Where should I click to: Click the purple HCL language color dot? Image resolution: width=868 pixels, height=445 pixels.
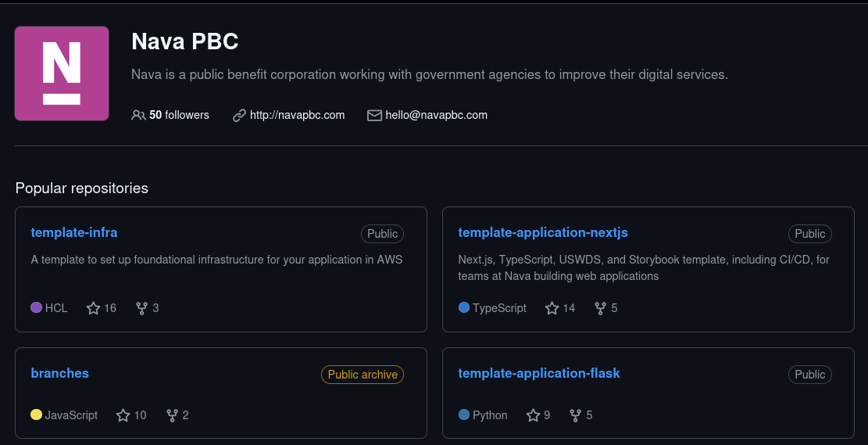coord(37,307)
